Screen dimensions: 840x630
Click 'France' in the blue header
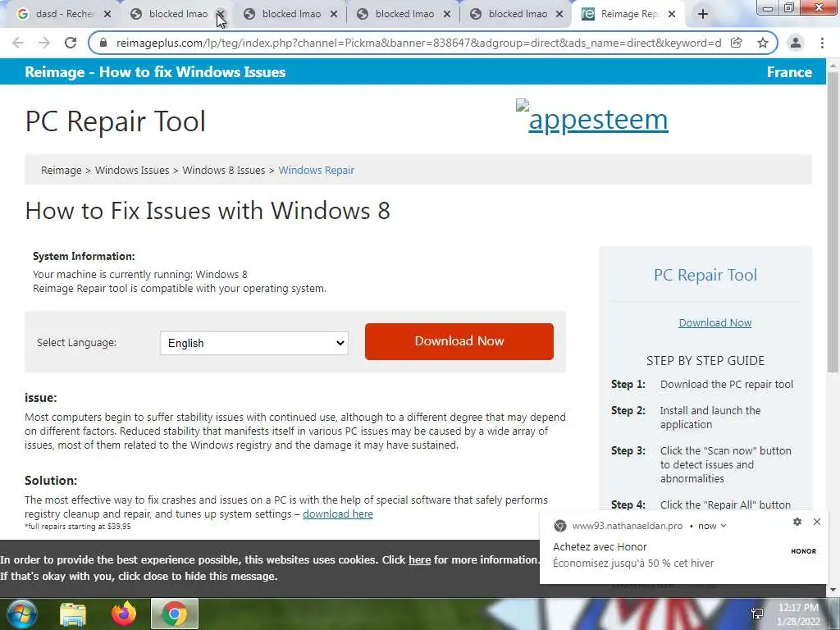(x=789, y=72)
